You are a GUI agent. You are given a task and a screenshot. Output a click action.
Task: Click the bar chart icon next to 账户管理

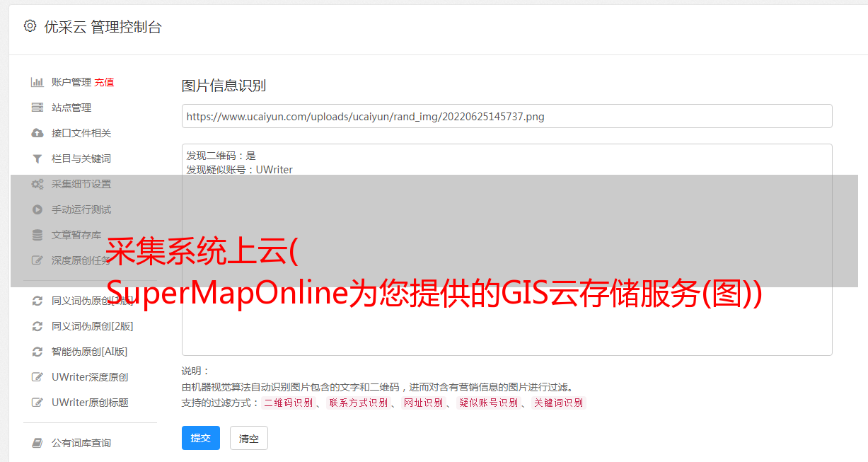(37, 82)
